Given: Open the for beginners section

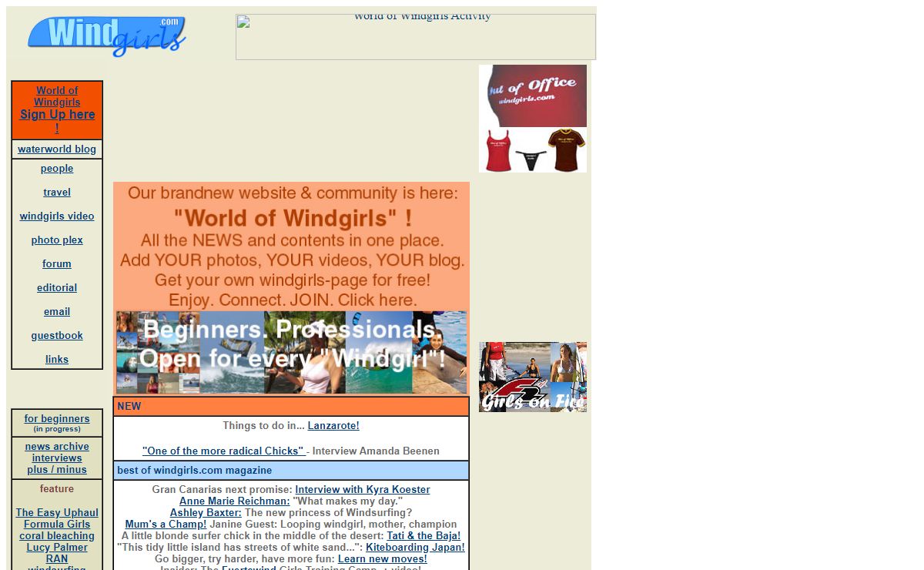Looking at the screenshot, I should [57, 419].
